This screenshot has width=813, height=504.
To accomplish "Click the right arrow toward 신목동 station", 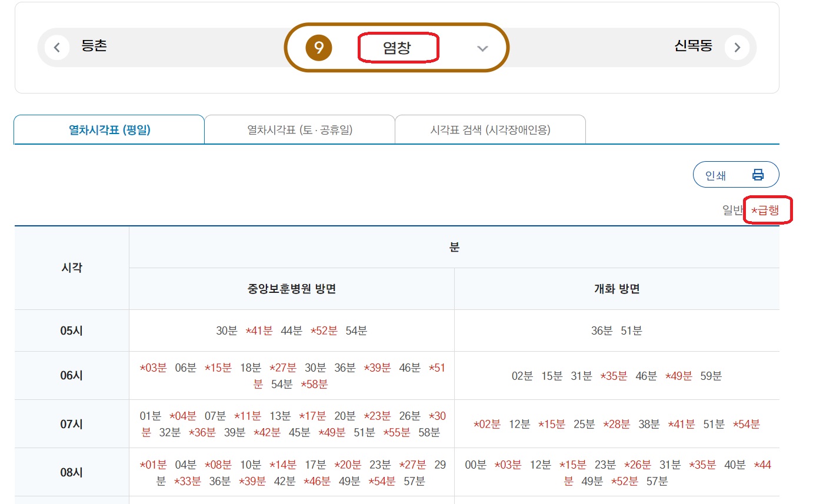I will [x=738, y=46].
